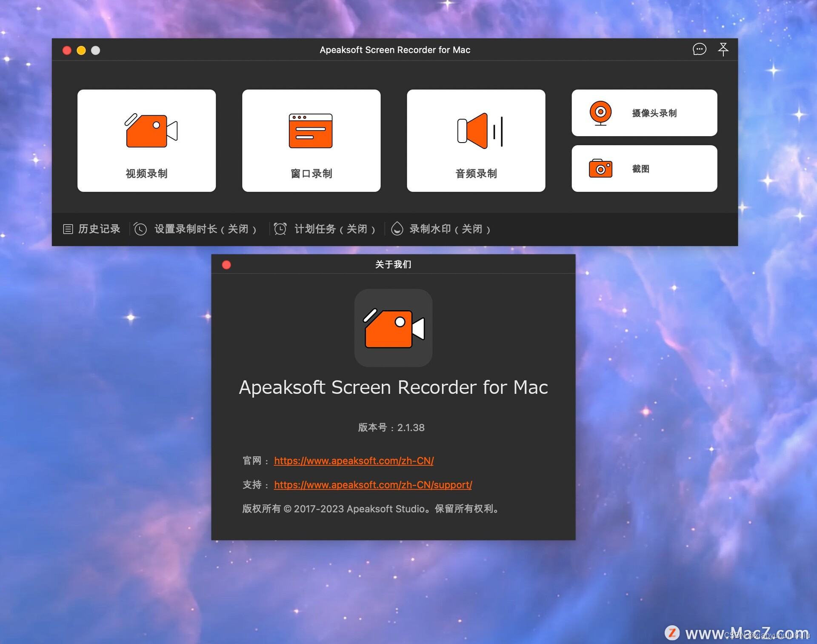Open the 摄像头录制 webcam recorder
This screenshot has width=817, height=644.
[x=644, y=113]
